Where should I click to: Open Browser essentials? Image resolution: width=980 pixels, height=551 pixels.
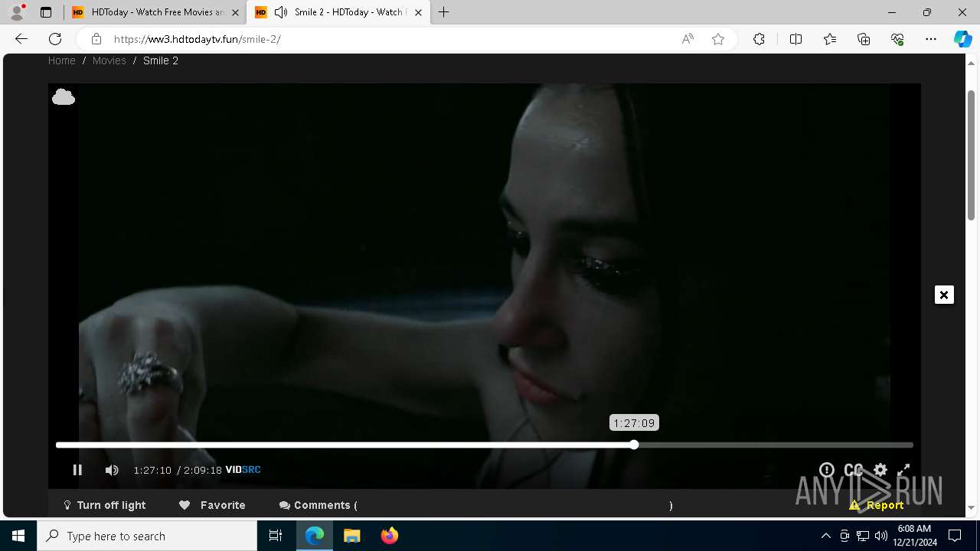pos(897,39)
